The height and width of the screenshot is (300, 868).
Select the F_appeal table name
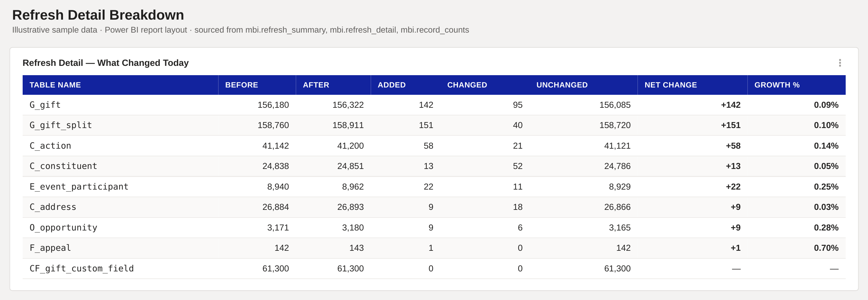50,248
